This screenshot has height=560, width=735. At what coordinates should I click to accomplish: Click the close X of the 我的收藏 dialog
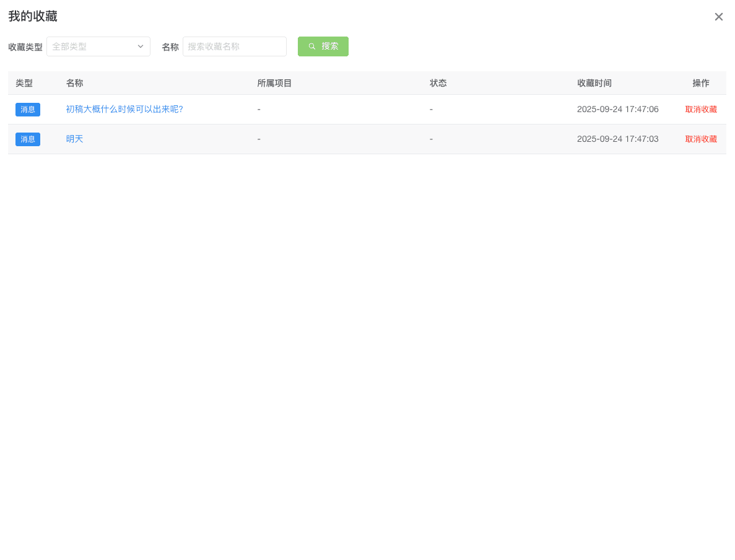coord(718,17)
